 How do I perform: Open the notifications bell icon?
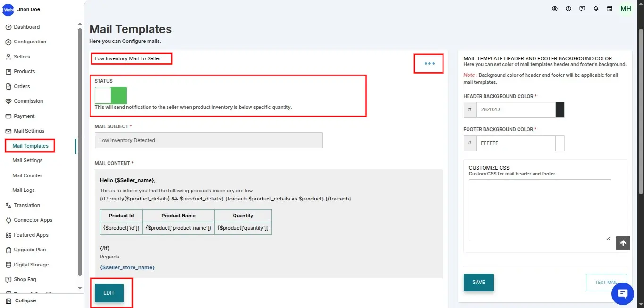point(595,8)
